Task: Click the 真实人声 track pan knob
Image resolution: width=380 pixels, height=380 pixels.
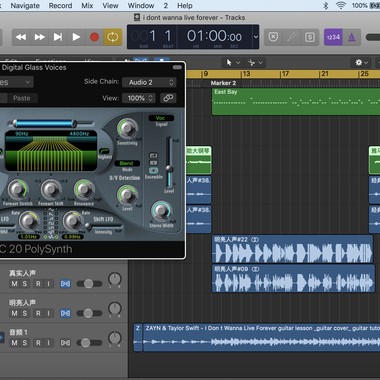Action: coord(115,279)
